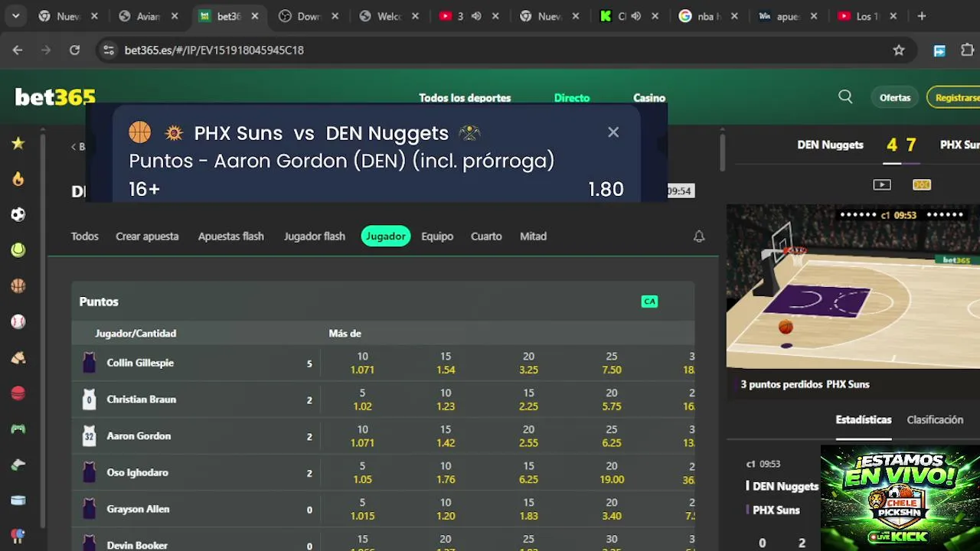Click the Ofertas button
Image resolution: width=980 pixels, height=551 pixels.
click(x=895, y=97)
